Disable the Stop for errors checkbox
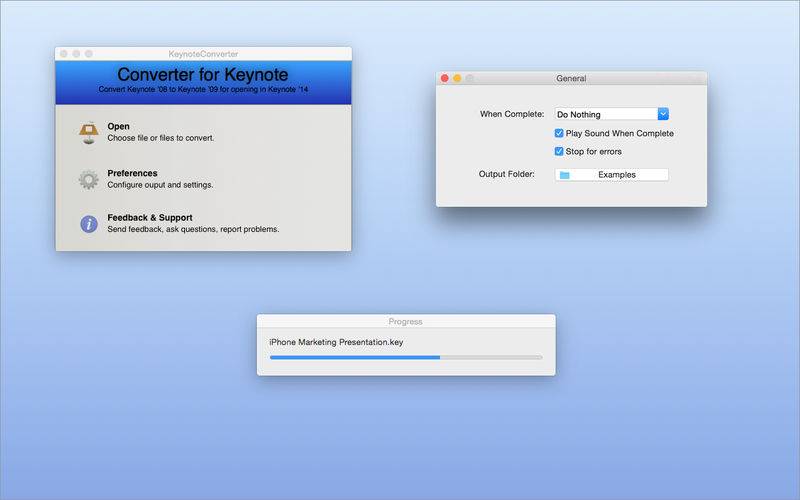Viewport: 800px width, 500px height. (x=559, y=152)
